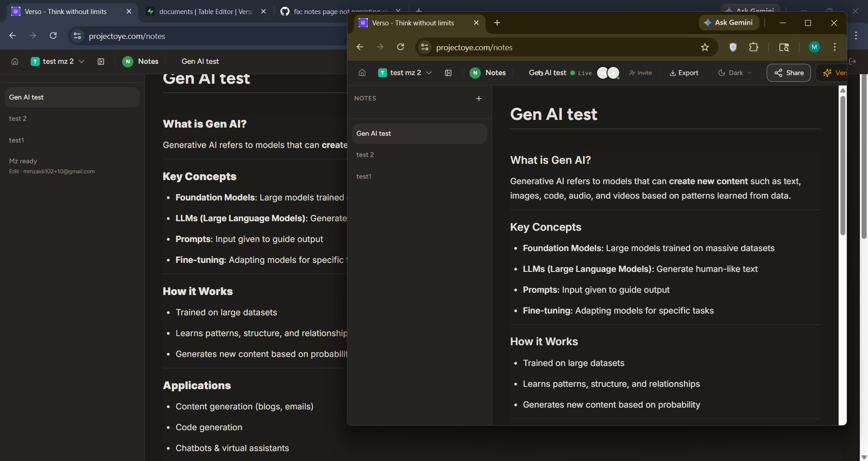868x461 pixels.
Task: Click the home icon in front window toolbar
Action: click(x=362, y=73)
